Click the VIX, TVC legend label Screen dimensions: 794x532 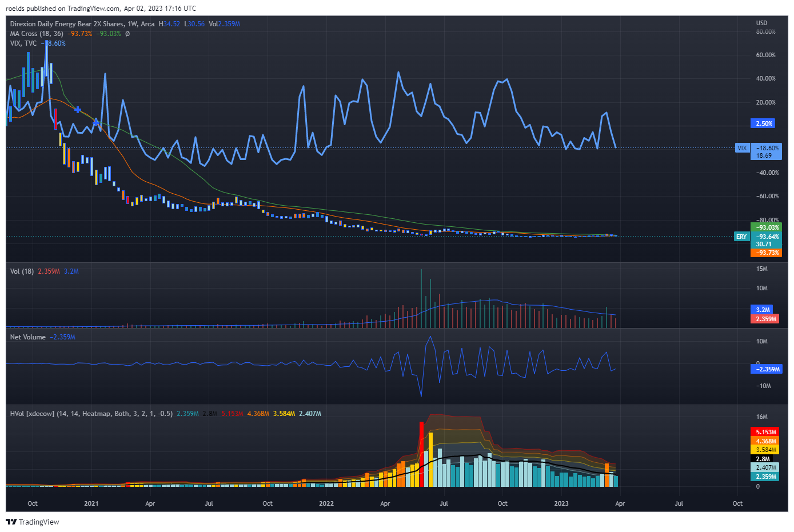[23, 43]
